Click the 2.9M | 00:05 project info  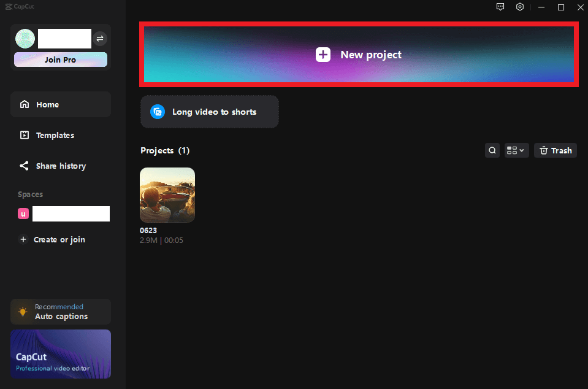[162, 240]
